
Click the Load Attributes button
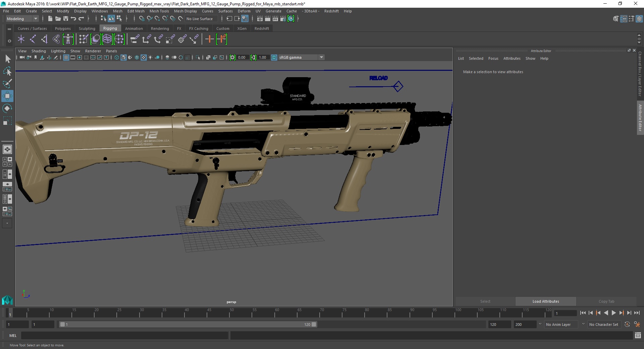pyautogui.click(x=546, y=301)
